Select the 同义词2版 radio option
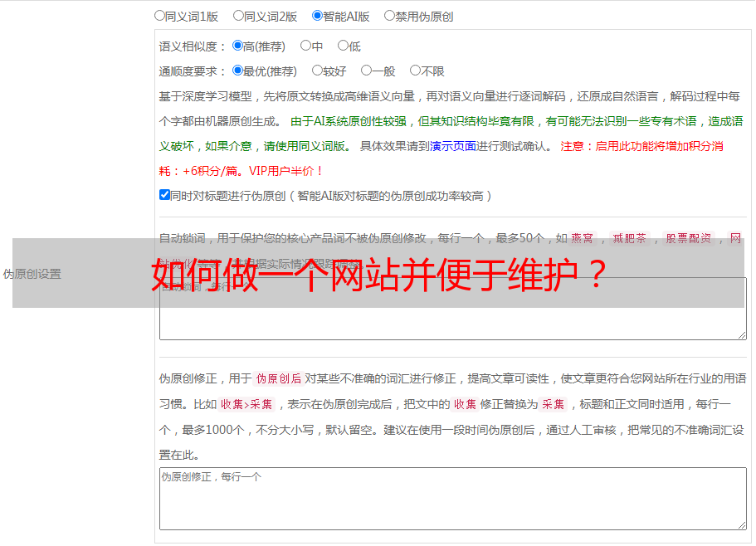Viewport: 756px width, 546px height. 238,16
